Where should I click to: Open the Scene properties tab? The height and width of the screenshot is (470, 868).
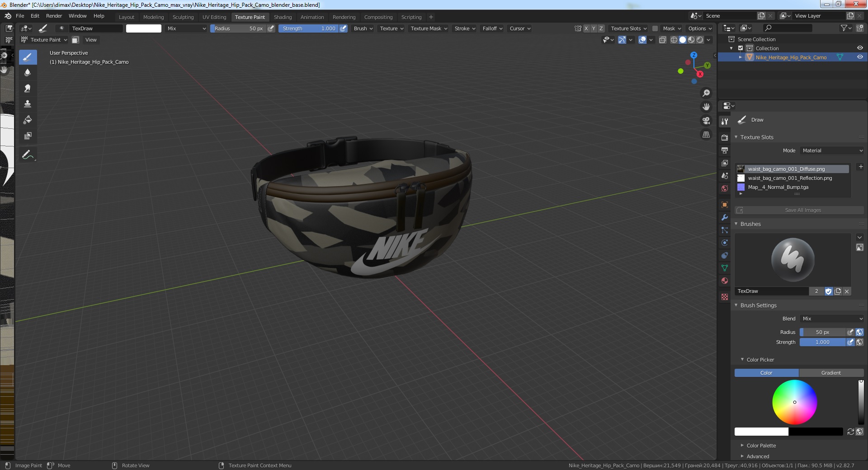[x=725, y=176]
